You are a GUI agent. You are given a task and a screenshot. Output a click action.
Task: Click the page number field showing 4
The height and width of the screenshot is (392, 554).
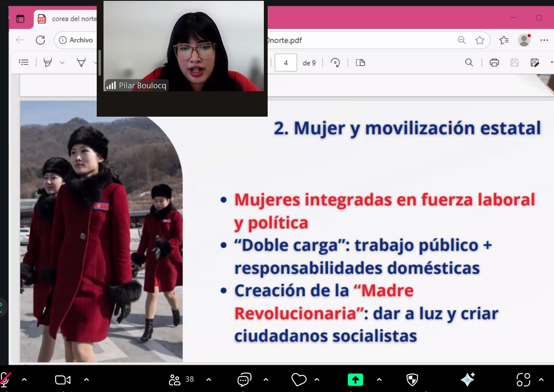pos(285,63)
